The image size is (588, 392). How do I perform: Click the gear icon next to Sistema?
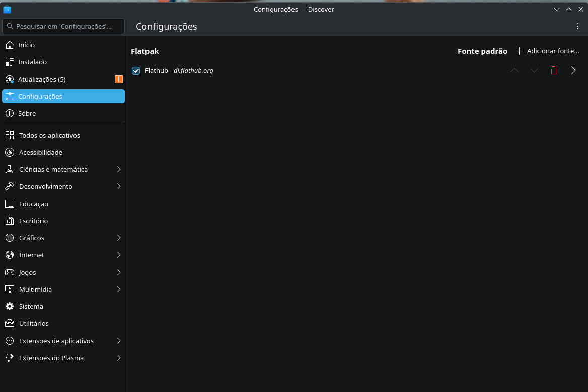click(x=9, y=306)
